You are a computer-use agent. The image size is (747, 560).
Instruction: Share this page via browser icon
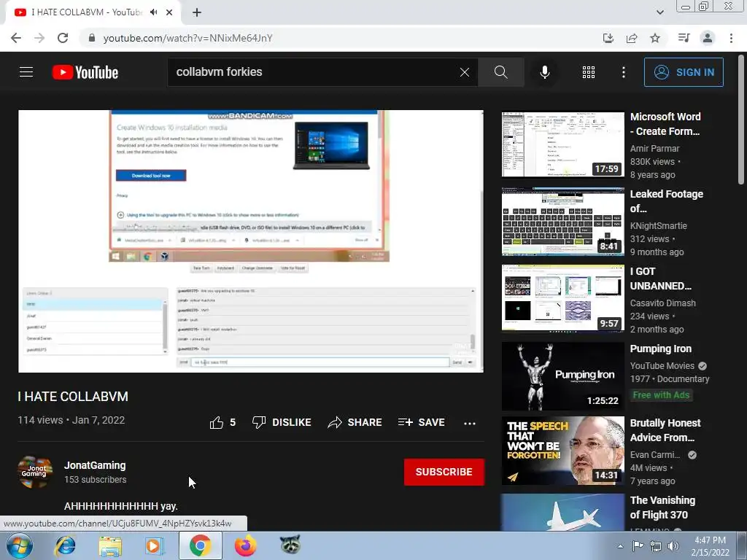632,38
